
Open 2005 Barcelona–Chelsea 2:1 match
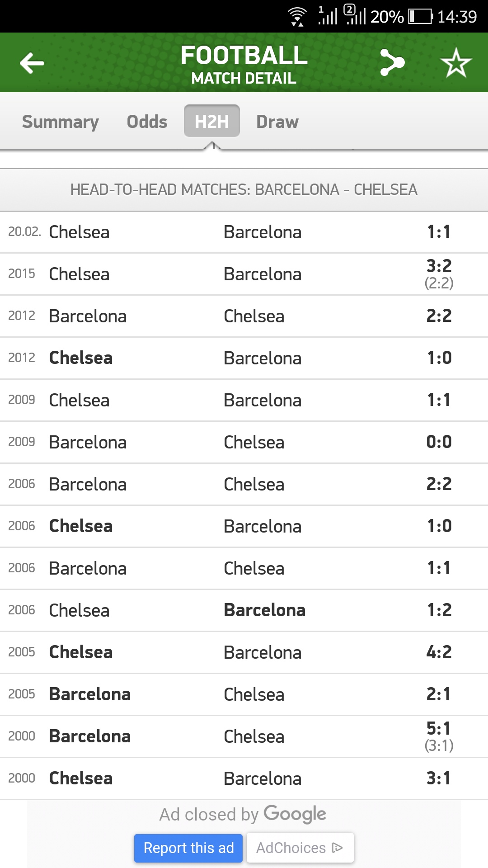(x=244, y=694)
